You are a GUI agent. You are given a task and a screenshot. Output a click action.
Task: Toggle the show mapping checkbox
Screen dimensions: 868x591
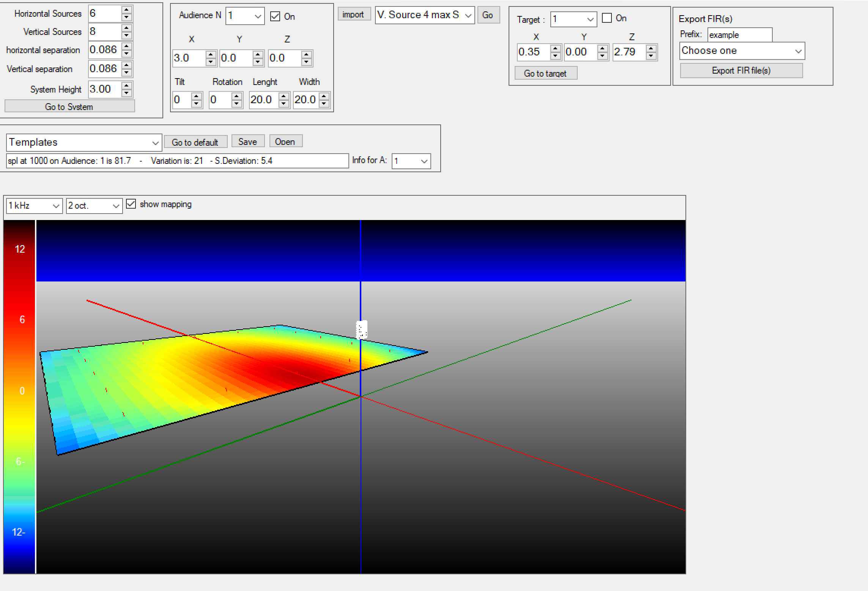(131, 204)
